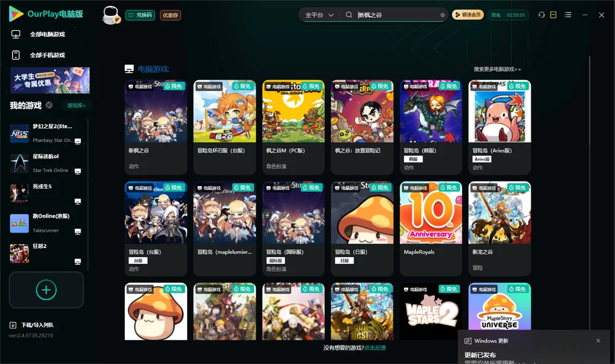Click the 冒险岛 (日服) card title
This screenshot has height=364, width=615.
[x=351, y=252]
